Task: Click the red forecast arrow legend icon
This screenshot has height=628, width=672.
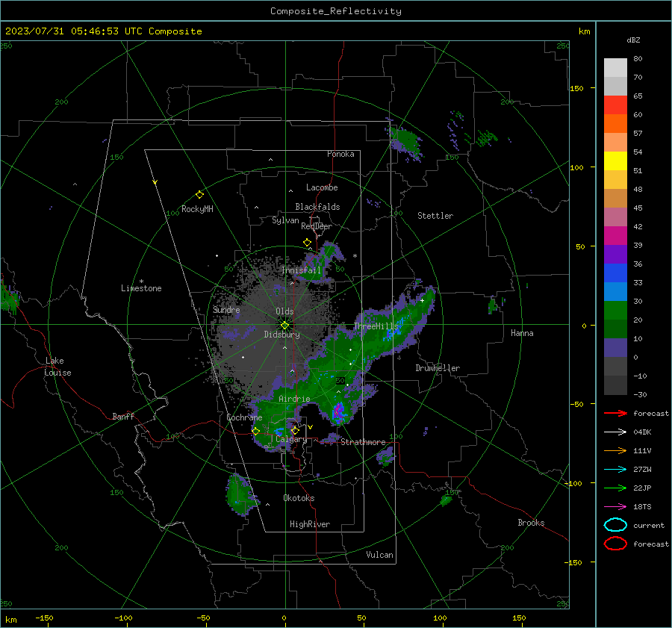Action: tap(615, 413)
